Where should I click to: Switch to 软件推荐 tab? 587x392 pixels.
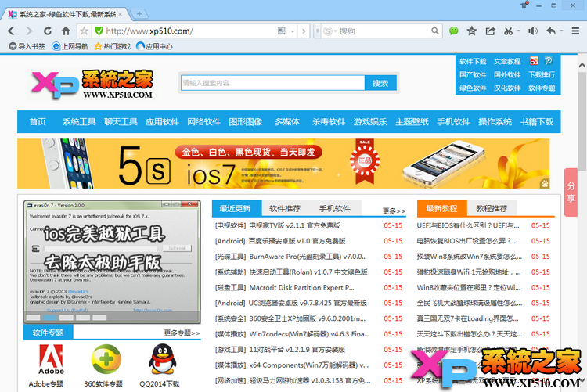pyautogui.click(x=285, y=209)
